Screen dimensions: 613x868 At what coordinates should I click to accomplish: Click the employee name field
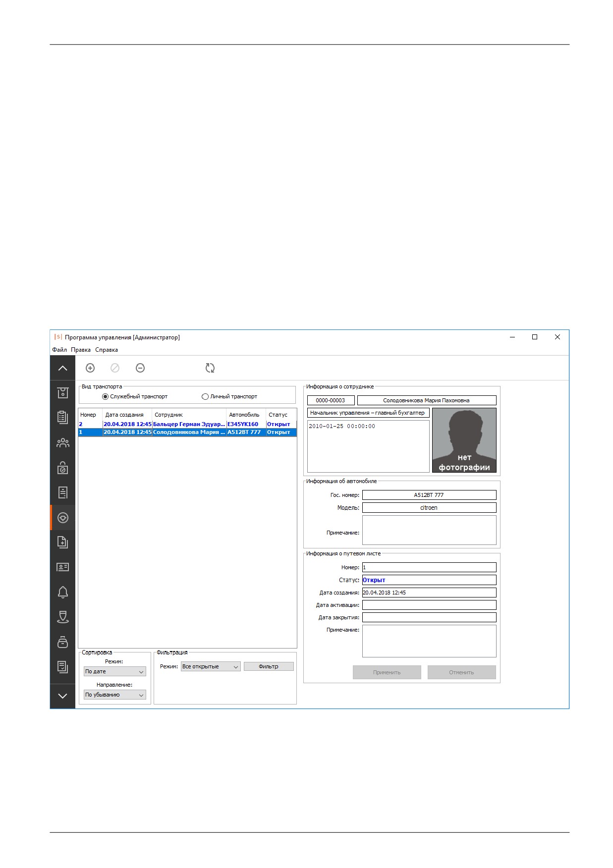(x=427, y=400)
